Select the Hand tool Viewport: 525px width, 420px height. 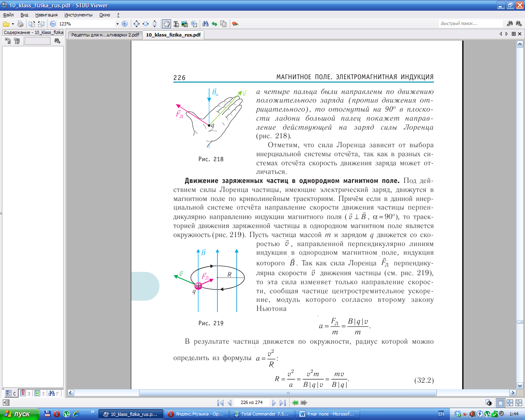point(167,24)
